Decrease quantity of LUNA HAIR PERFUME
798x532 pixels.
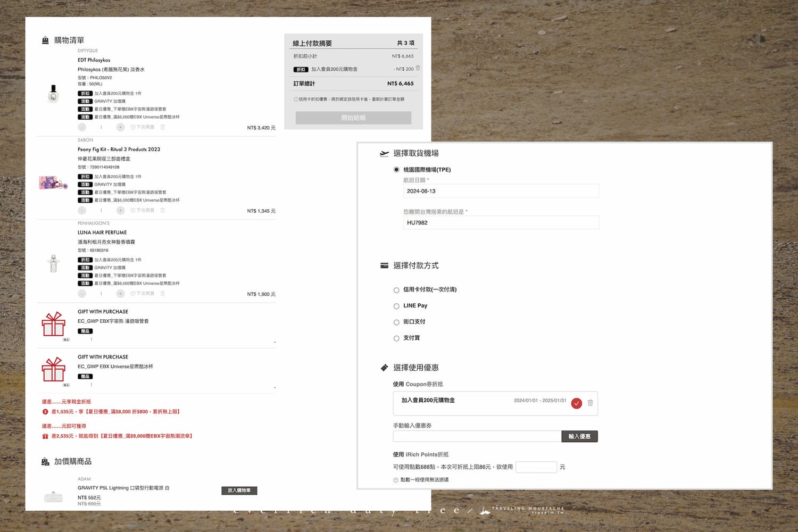coord(82,294)
